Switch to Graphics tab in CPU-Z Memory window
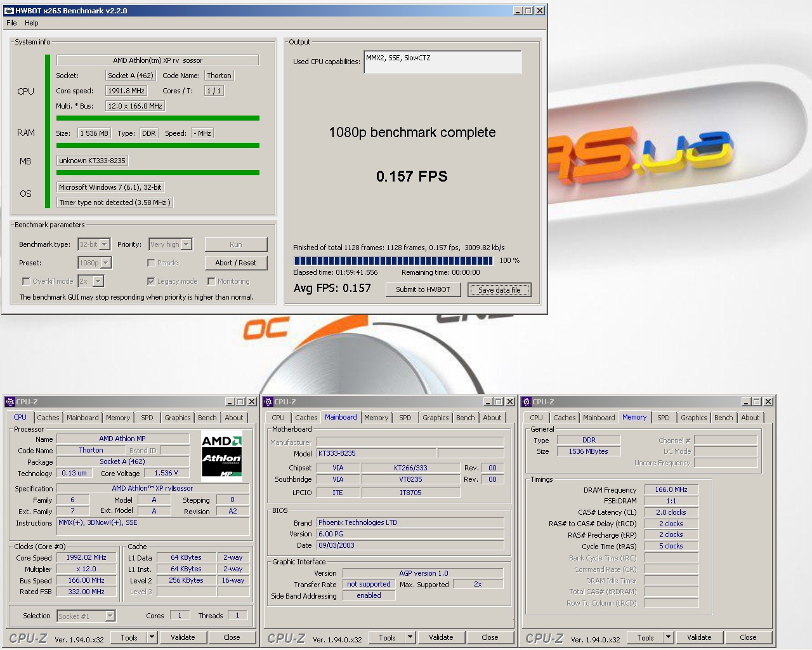Screen dimensions: 812x650 click(x=694, y=418)
